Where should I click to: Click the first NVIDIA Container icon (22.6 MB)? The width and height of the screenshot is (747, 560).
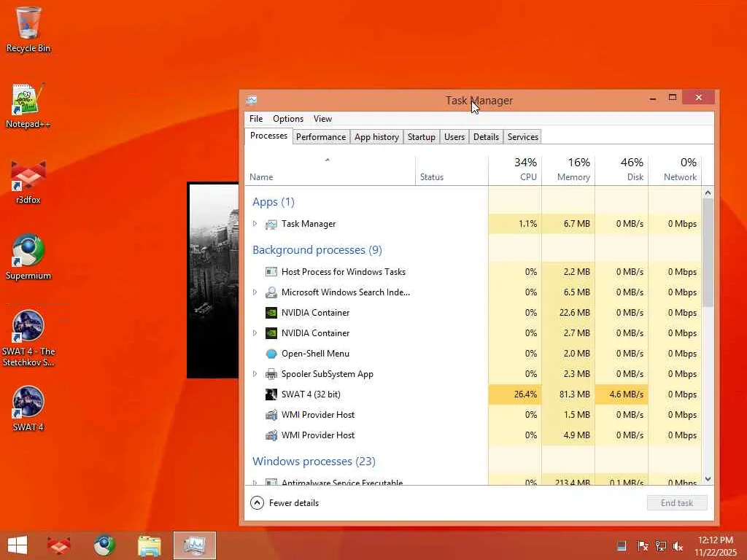pos(271,313)
